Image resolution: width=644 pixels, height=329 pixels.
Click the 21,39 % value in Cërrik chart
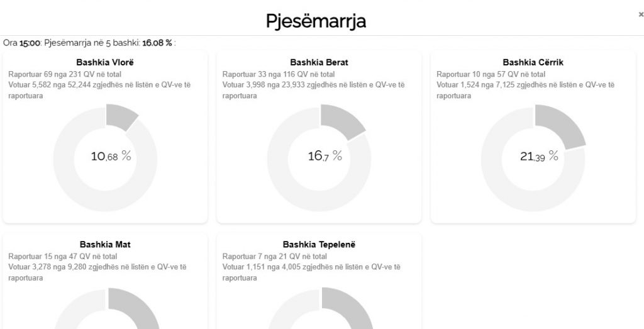click(x=539, y=156)
